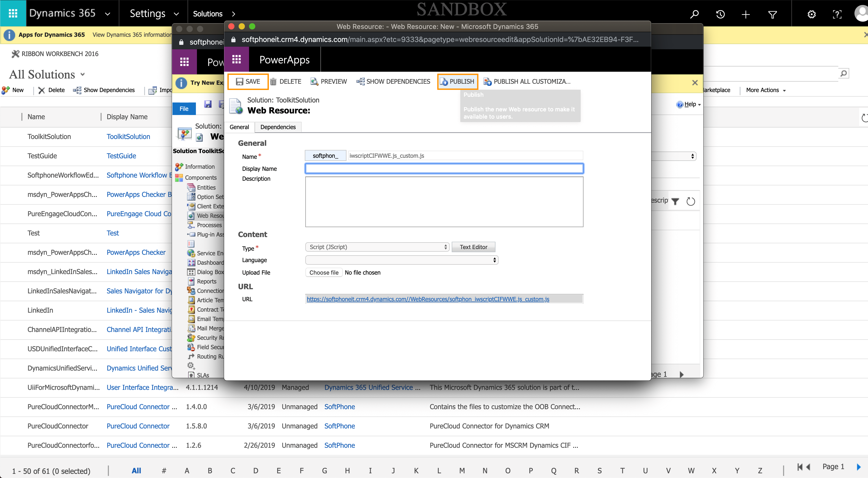Open ToolkitSolution display name link

(x=128, y=137)
